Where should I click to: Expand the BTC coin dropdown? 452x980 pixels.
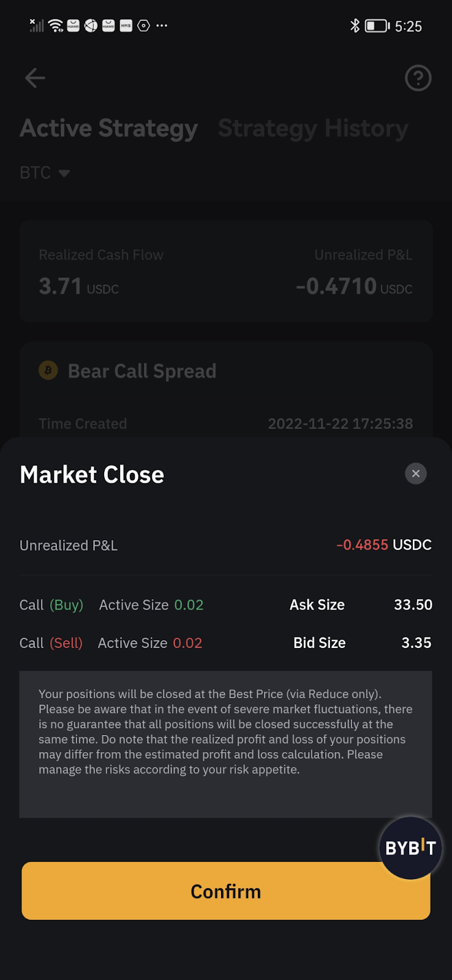tap(45, 173)
